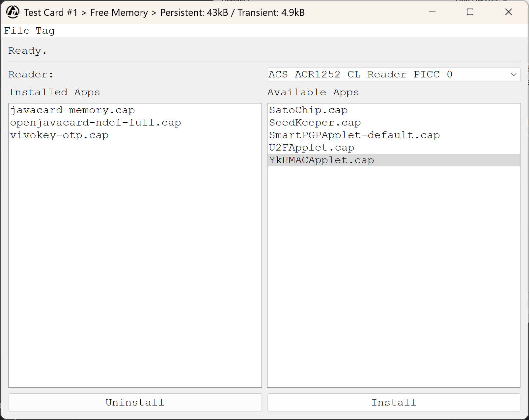529x420 pixels.
Task: Open the File menu
Action: [x=17, y=31]
